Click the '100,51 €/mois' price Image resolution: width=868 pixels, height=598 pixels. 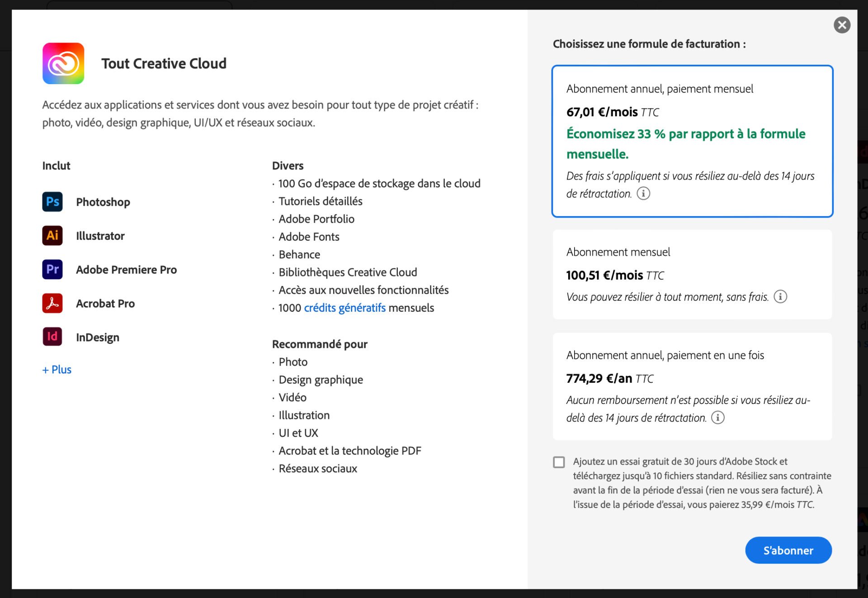tap(604, 275)
